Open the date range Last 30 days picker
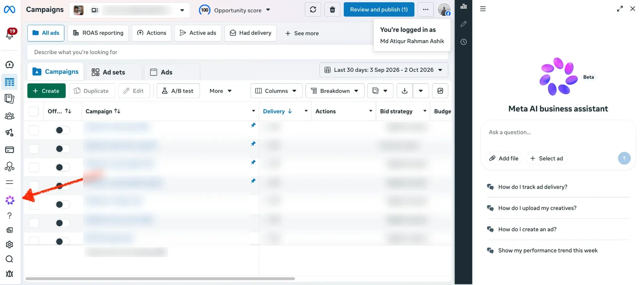The width and height of the screenshot is (644, 285). (384, 70)
